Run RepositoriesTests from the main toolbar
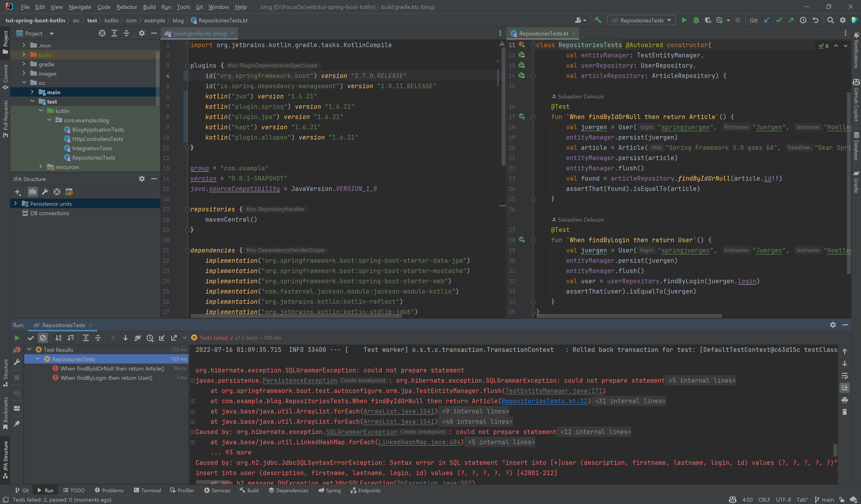This screenshot has width=861, height=504. tap(684, 21)
